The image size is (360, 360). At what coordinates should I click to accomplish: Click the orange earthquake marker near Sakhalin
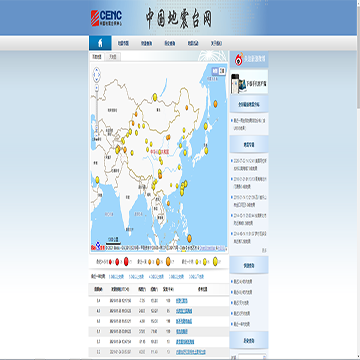215,104
